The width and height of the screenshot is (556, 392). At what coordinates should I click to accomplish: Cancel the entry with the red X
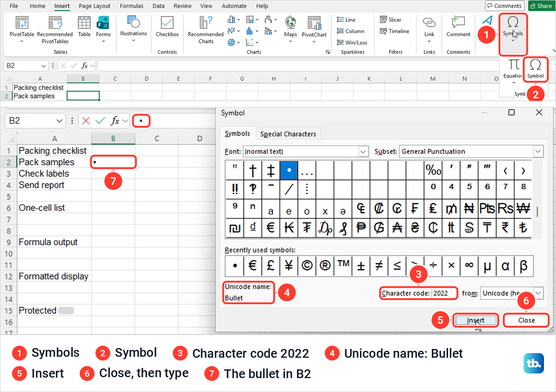(x=85, y=121)
